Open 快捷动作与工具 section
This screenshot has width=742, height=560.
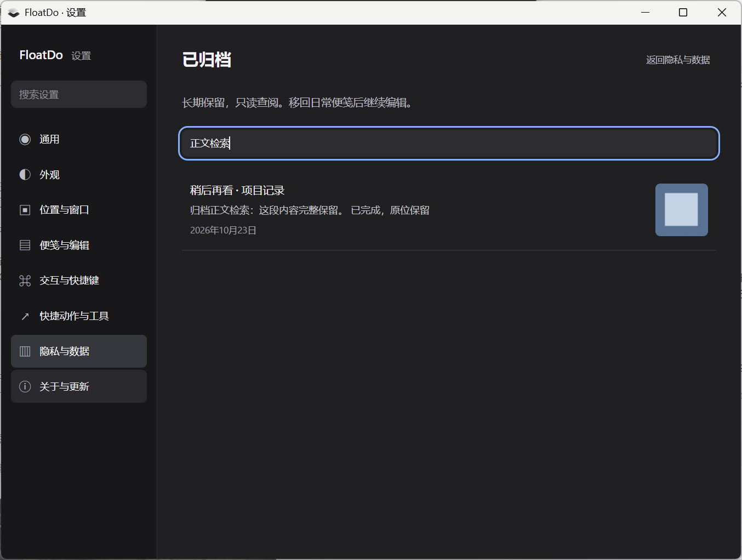tap(79, 316)
